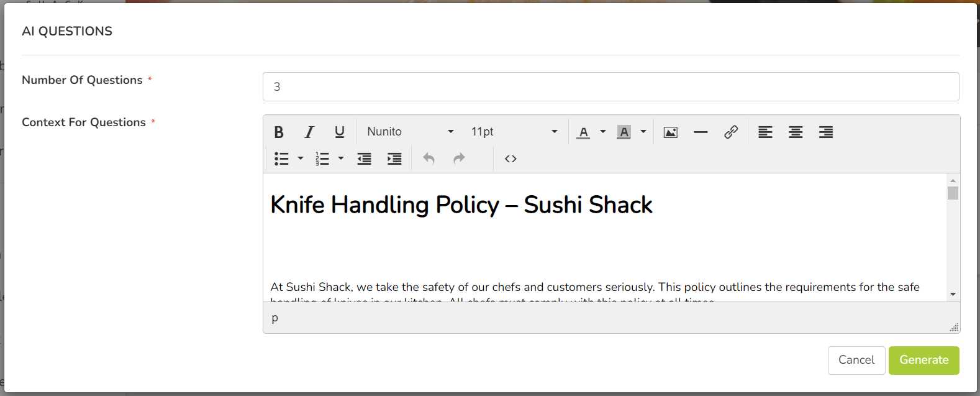Click the Generate button

click(924, 361)
